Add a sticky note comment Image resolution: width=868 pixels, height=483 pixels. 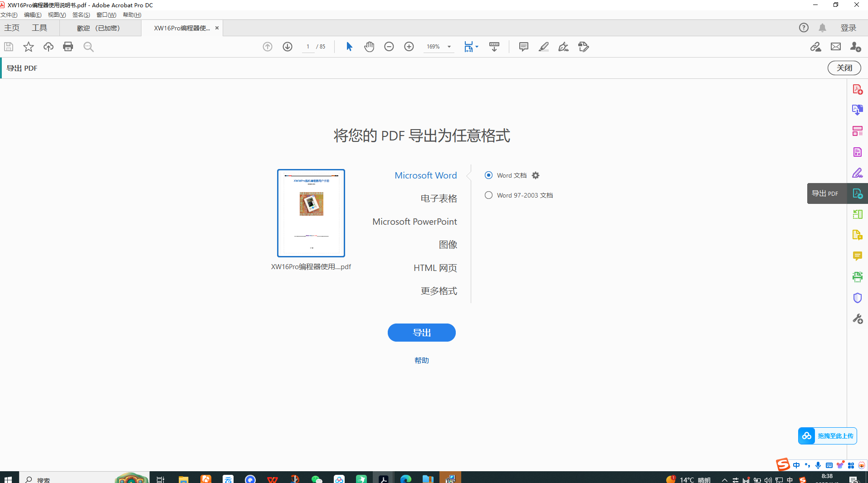524,47
